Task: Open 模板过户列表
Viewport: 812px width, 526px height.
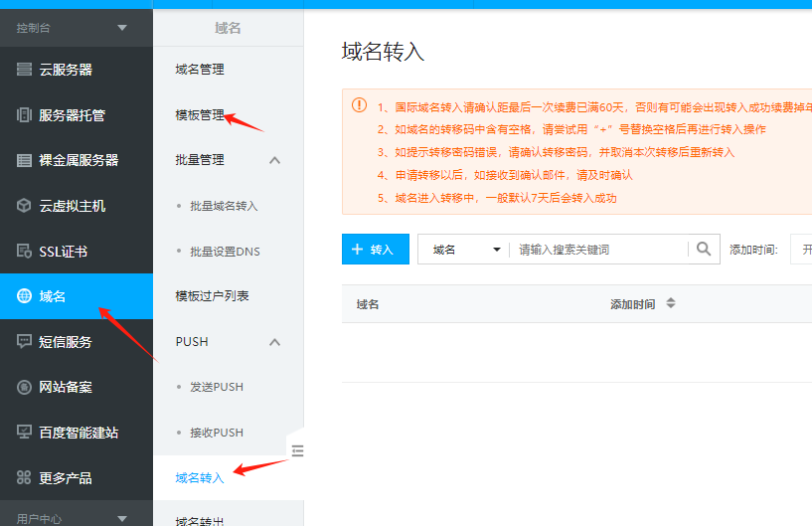Action: click(x=212, y=296)
